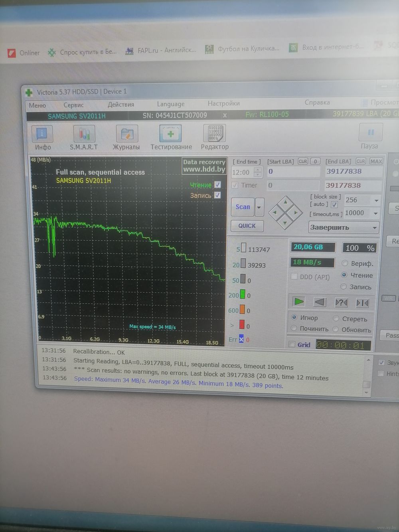
Task: Click the red slow-block swatch
Action: coord(242,325)
